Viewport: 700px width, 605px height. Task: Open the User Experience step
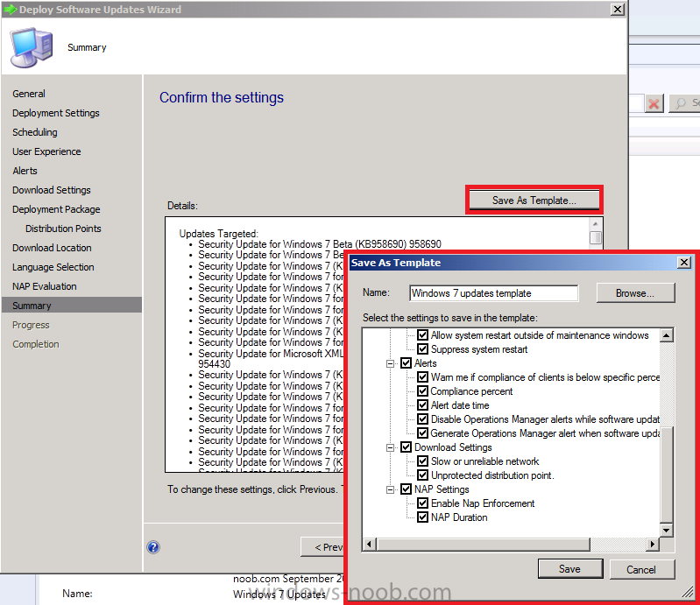coord(46,151)
